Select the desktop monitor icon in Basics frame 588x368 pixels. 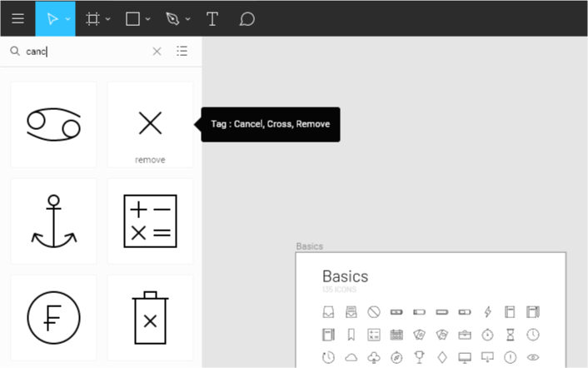[465, 357]
